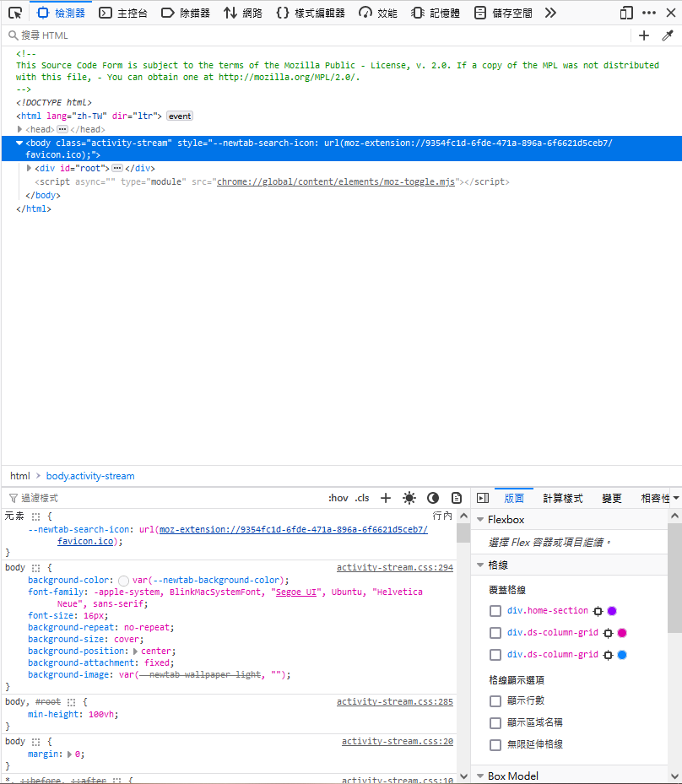Image resolution: width=682 pixels, height=784 pixels.
Task: Switch sidebar to 計算樣式 tab
Action: [563, 498]
